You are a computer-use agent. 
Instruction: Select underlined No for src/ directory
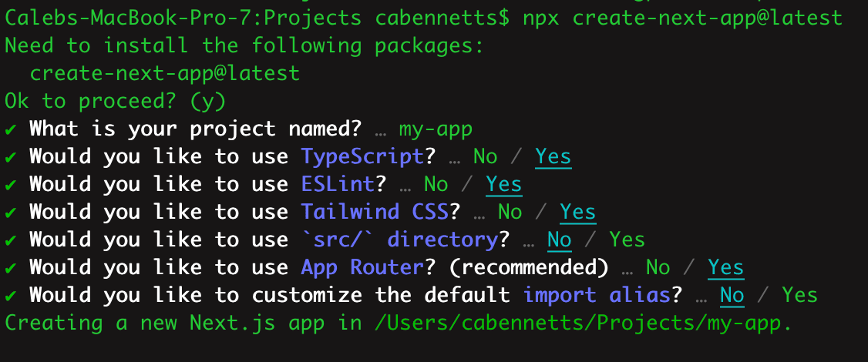click(x=560, y=240)
